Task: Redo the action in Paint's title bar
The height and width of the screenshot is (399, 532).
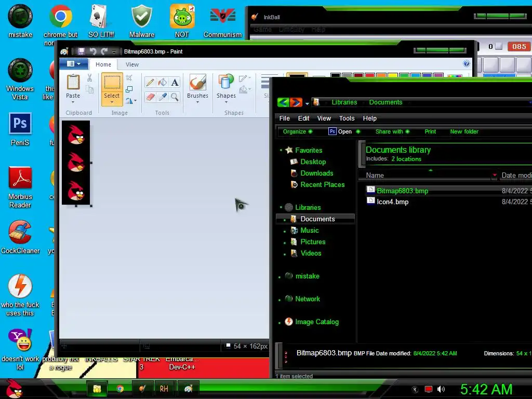Action: pyautogui.click(x=104, y=51)
